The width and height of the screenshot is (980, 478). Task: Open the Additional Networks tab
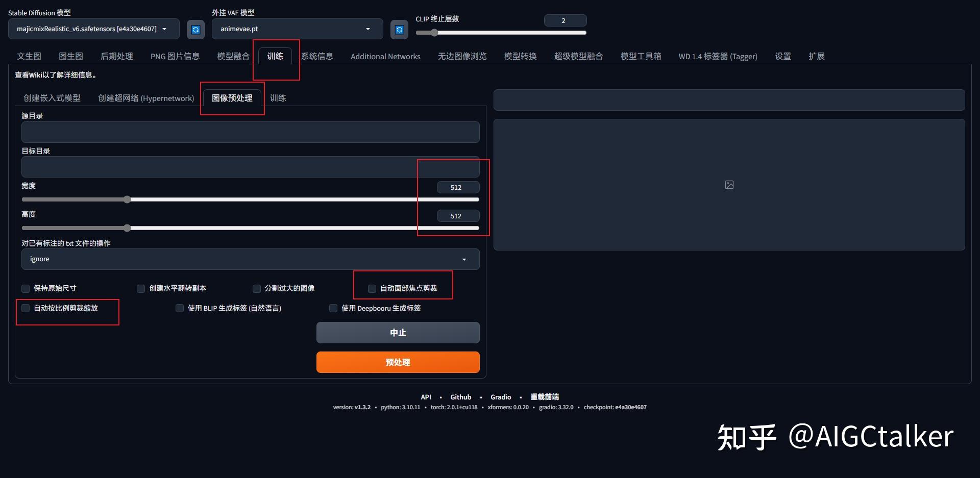pyautogui.click(x=385, y=56)
